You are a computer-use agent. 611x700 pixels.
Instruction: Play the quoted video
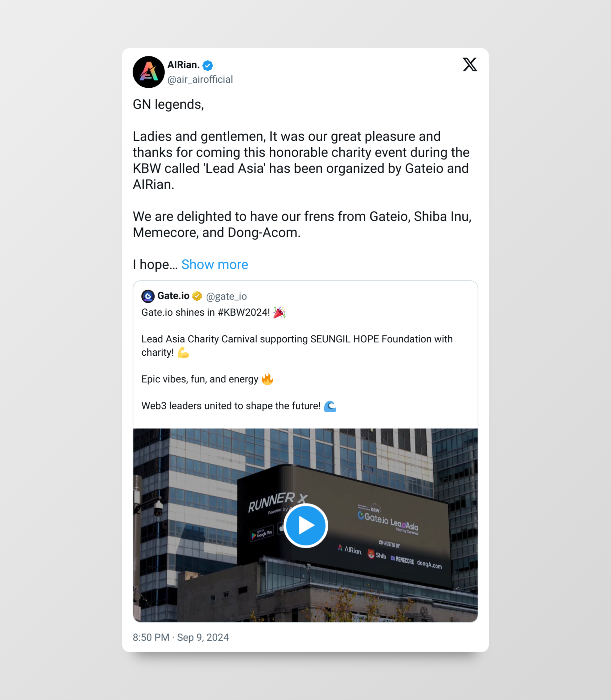tap(306, 526)
